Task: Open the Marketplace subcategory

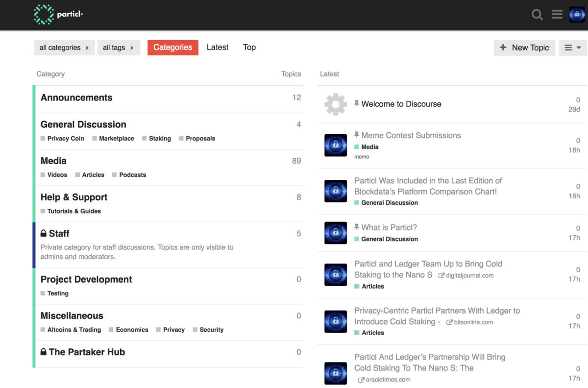Action: click(113, 139)
